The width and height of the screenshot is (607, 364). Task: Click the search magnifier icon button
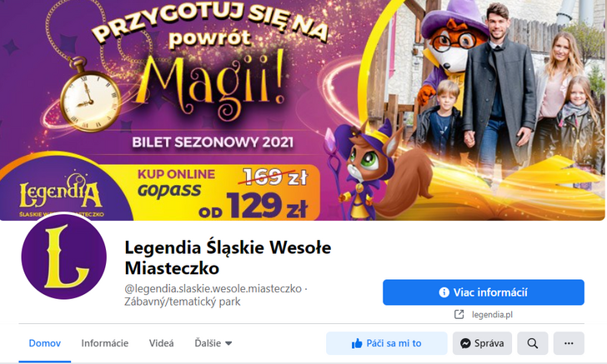532,343
